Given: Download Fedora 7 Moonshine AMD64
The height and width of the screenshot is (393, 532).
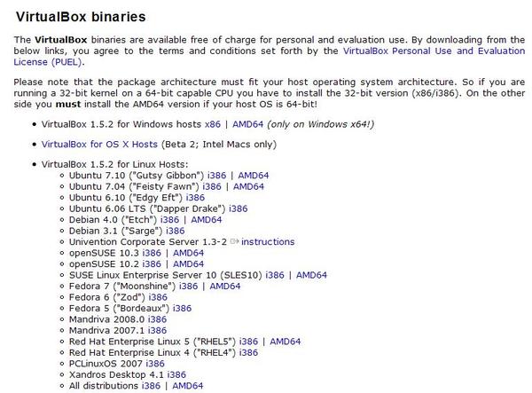Looking at the screenshot, I should [x=225, y=287].
